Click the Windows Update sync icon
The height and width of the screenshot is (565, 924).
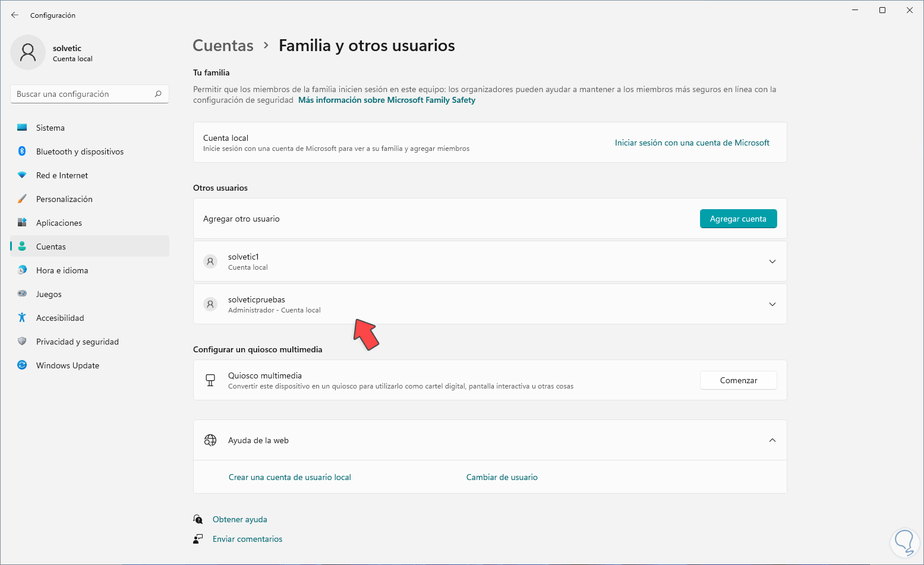(22, 365)
